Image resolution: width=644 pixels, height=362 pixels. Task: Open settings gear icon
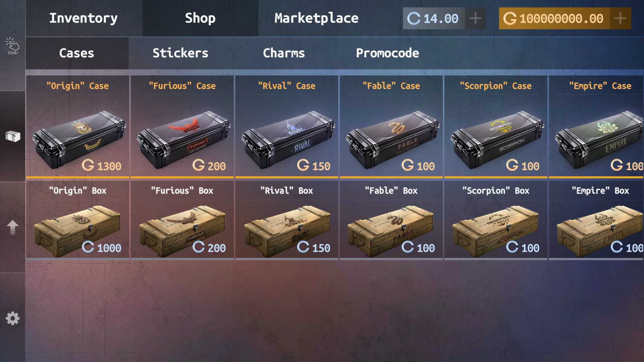(13, 318)
